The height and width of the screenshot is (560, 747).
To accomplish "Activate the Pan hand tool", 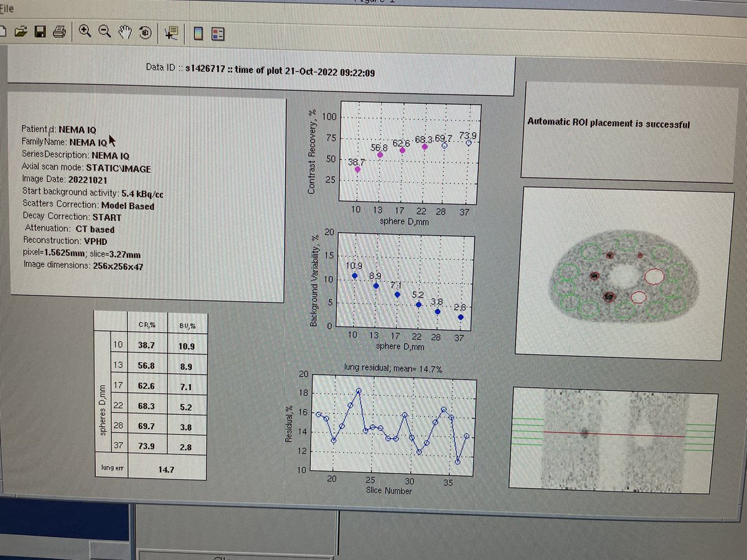I will [125, 32].
